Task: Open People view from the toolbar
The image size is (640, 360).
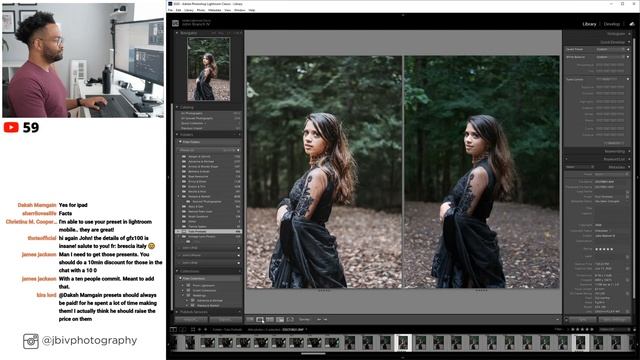Action: pyautogui.click(x=290, y=320)
